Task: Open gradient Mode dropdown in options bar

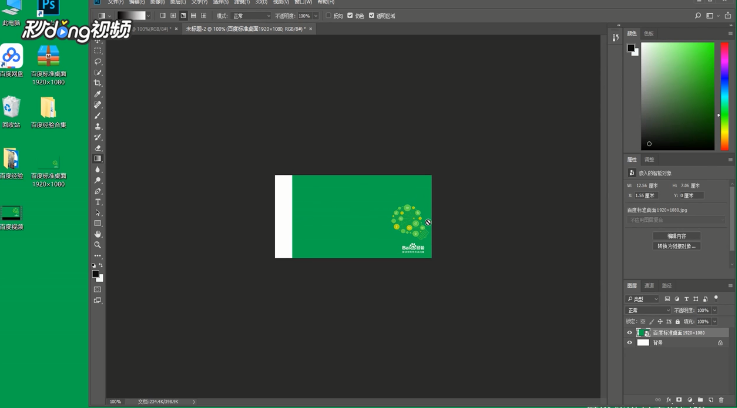Action: (251, 16)
